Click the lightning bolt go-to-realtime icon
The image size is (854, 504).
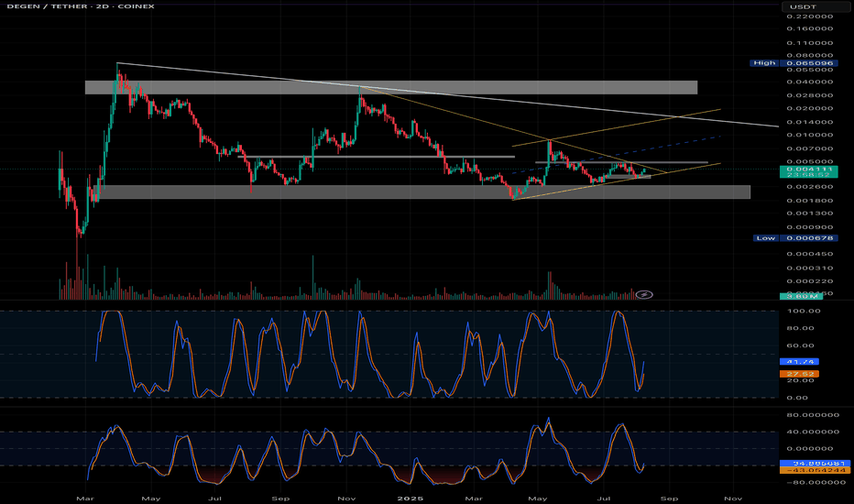pos(644,295)
